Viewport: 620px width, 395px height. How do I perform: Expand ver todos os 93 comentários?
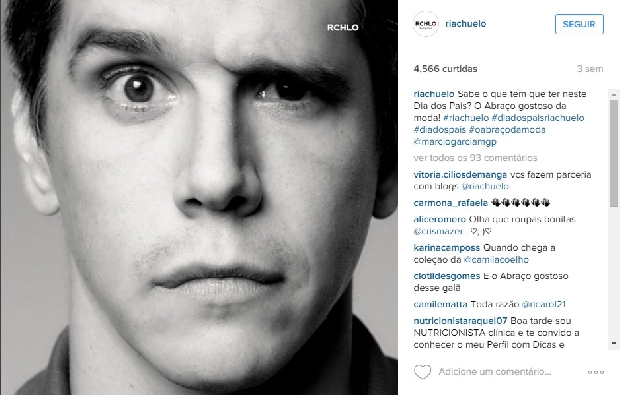[x=475, y=158]
